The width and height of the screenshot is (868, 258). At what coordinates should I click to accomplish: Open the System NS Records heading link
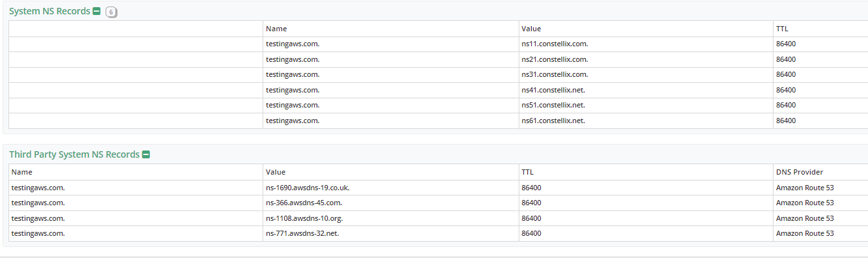50,11
